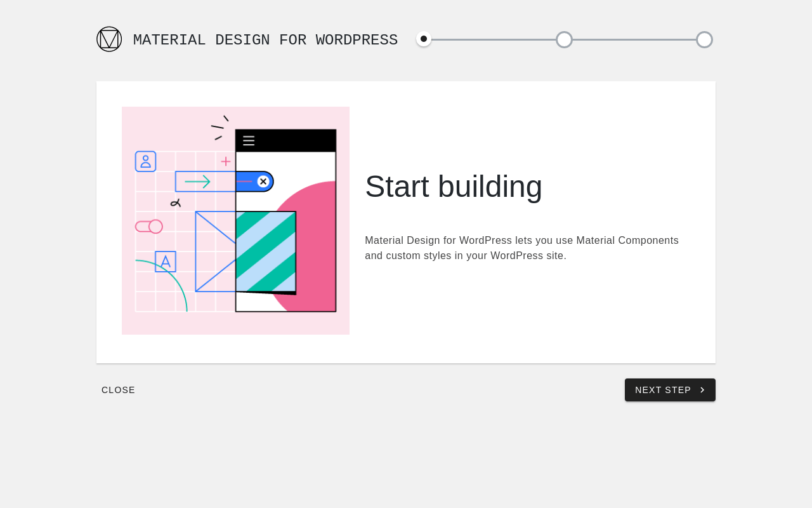Jump to the second wizard step circle
Viewport: 812px width, 508px height.
pos(564,39)
